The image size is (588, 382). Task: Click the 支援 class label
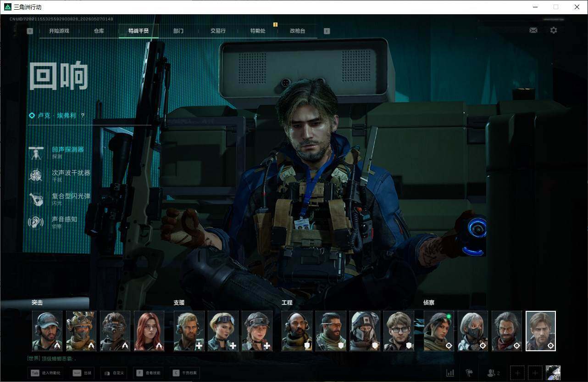(x=179, y=303)
